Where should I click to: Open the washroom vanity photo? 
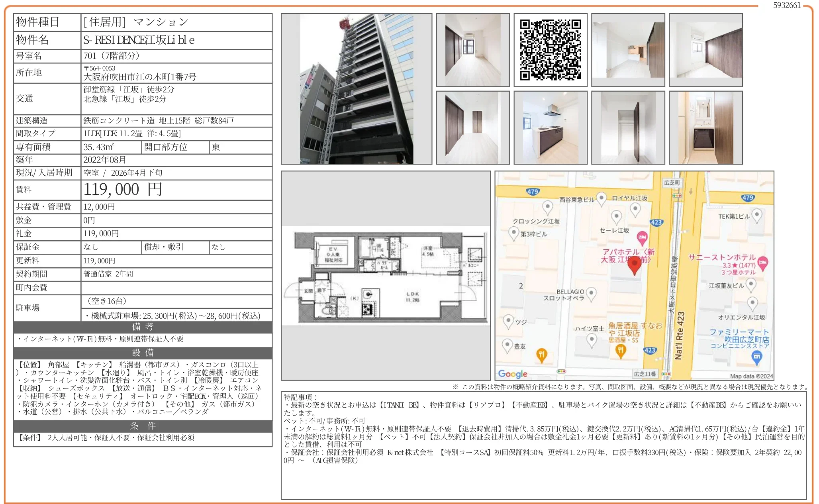click(705, 127)
